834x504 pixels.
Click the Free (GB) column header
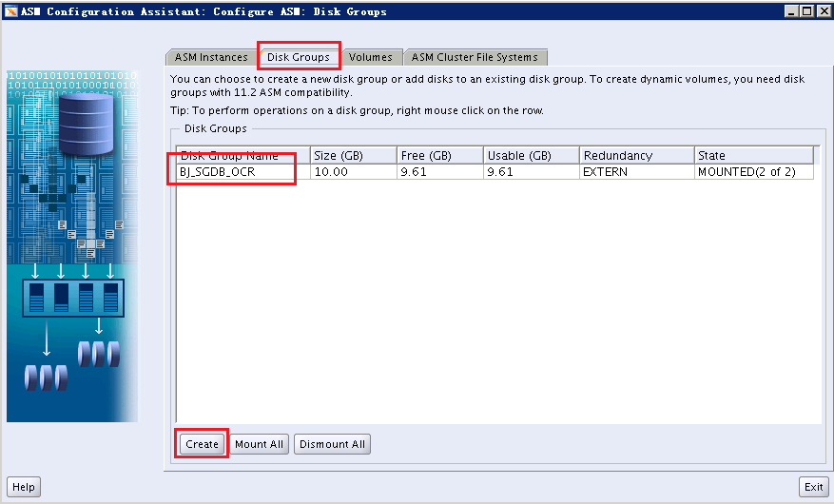tap(440, 155)
